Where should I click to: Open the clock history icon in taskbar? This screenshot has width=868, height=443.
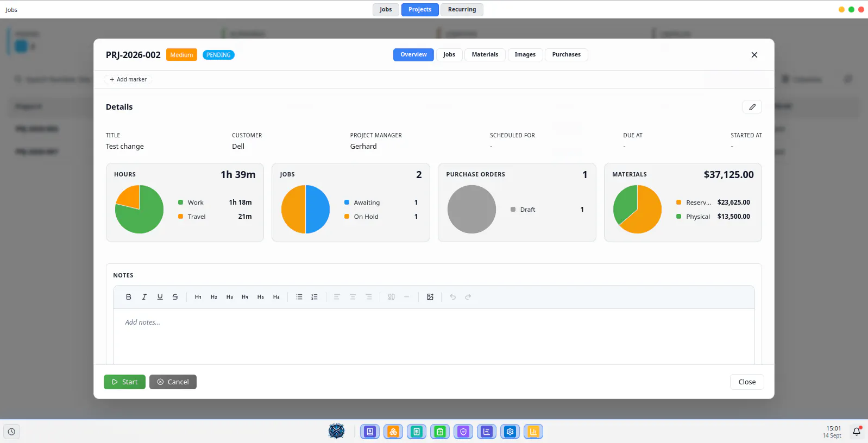(x=11, y=432)
